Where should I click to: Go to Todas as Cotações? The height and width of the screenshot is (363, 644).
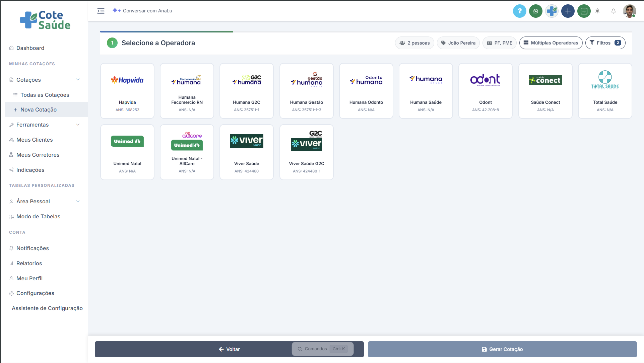[x=45, y=95]
